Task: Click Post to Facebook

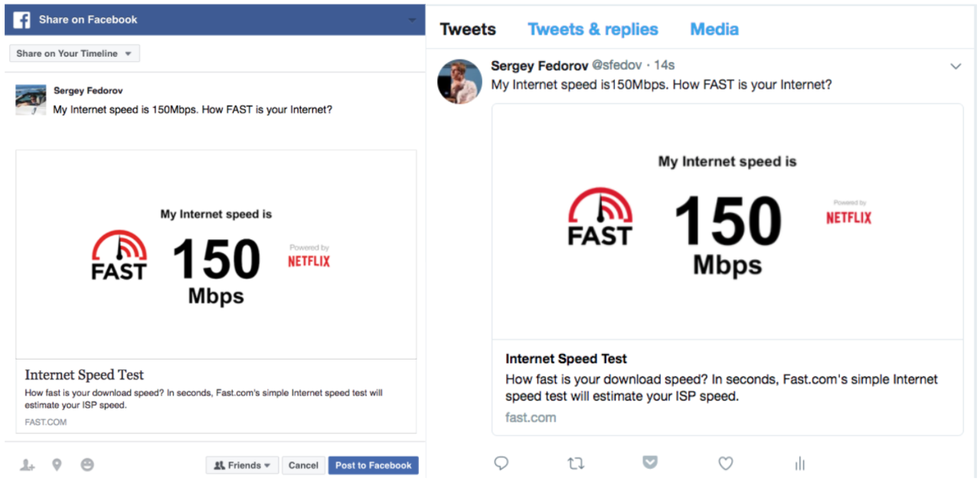Action: 373,464
